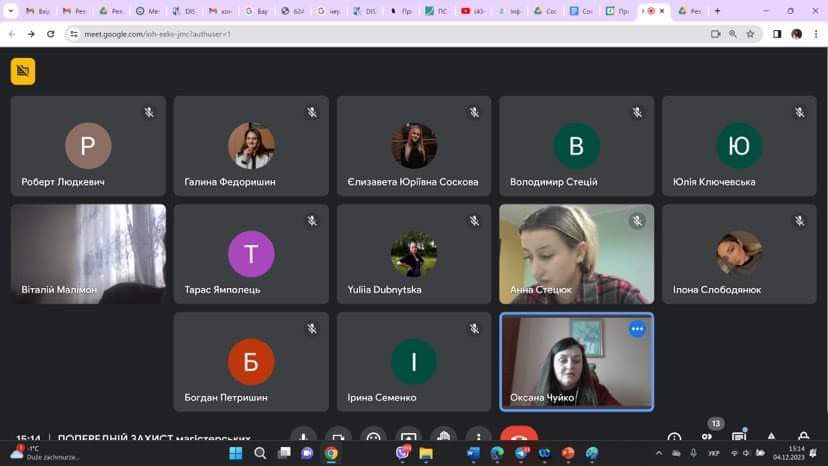Click the red leave call button
This screenshot has width=828, height=466.
point(518,438)
